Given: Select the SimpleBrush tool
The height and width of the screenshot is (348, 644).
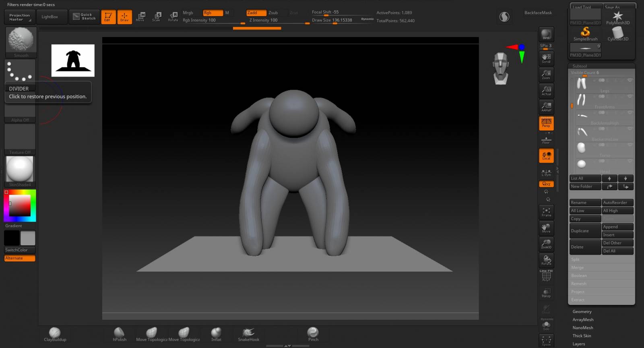Looking at the screenshot, I should pyautogui.click(x=585, y=34).
